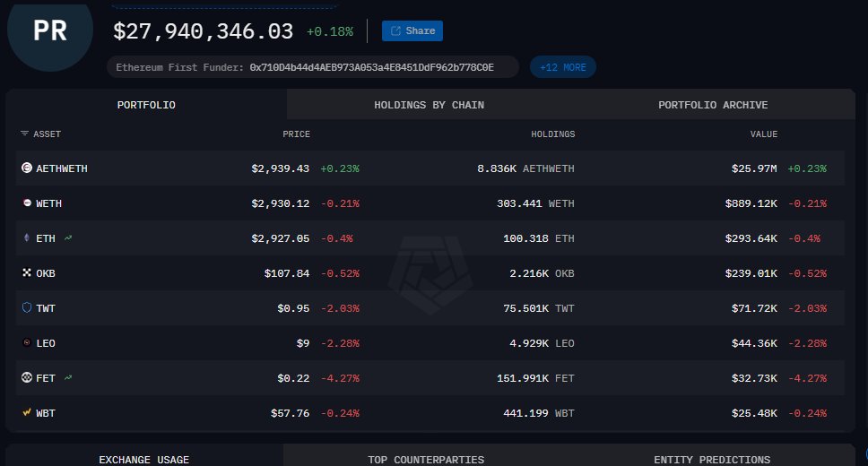
Task: Click the TWT shield token icon
Action: point(27,307)
